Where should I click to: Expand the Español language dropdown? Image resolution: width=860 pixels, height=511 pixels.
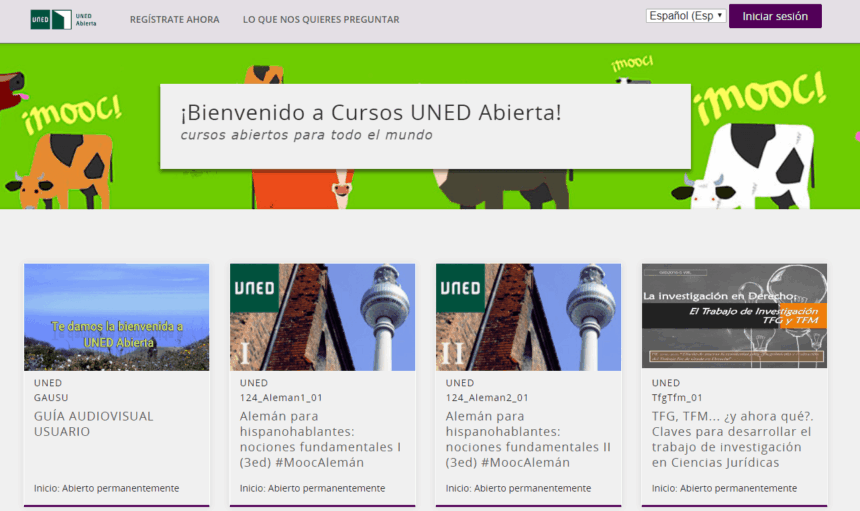pyautogui.click(x=686, y=16)
